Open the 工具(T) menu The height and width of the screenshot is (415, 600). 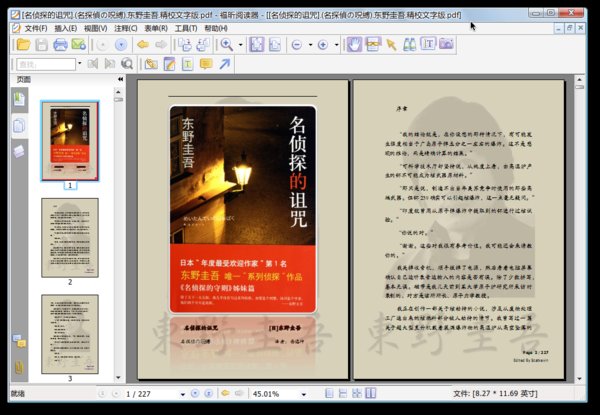(x=185, y=28)
